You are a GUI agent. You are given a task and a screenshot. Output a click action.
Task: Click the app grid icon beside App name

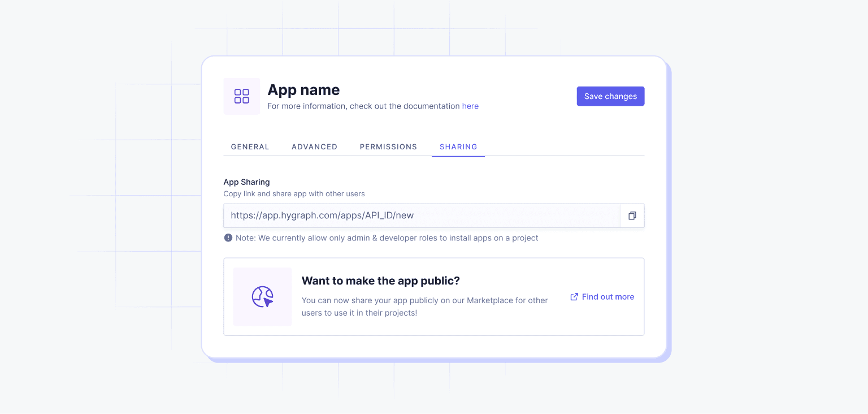point(242,96)
